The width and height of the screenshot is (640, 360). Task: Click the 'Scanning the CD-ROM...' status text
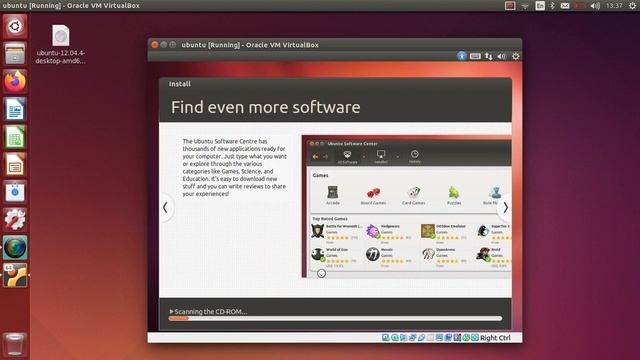click(211, 311)
